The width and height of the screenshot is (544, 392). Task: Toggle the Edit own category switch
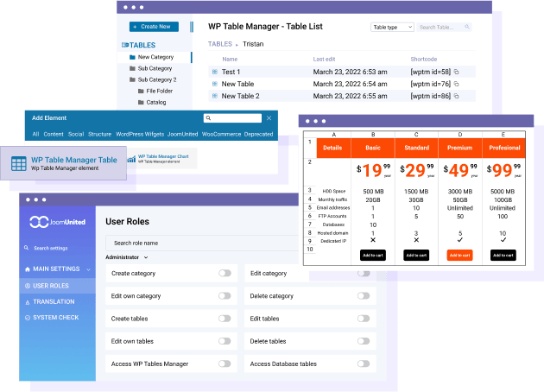[x=225, y=296]
